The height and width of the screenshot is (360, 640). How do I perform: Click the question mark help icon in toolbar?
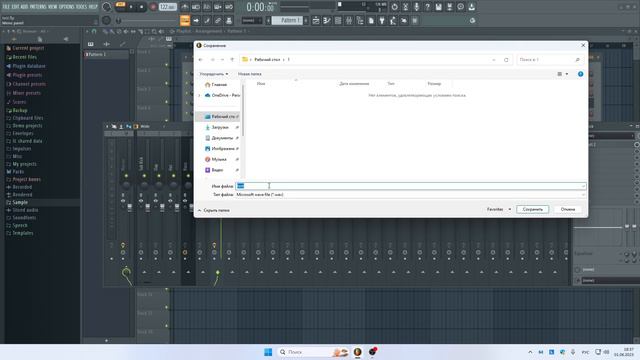pos(427,7)
